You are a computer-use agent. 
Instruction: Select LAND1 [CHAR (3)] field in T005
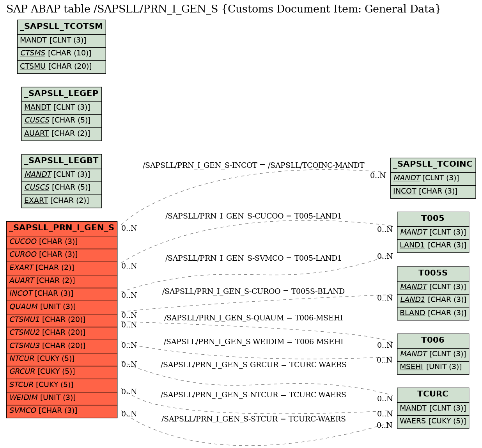[433, 246]
